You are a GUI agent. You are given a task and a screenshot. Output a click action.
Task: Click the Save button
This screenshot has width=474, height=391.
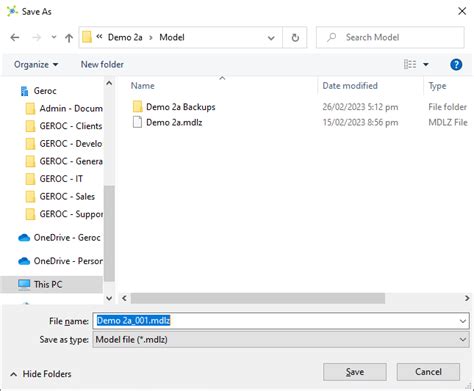pos(355,372)
